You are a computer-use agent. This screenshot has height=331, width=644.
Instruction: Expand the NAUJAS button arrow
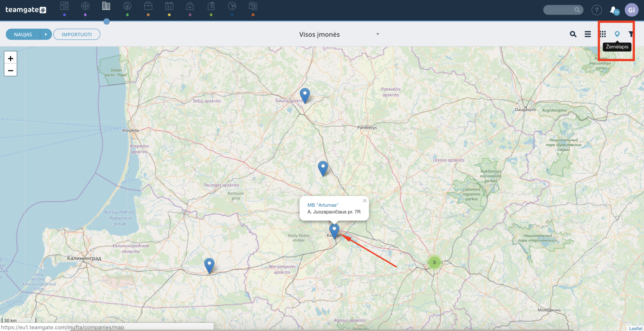tap(46, 34)
